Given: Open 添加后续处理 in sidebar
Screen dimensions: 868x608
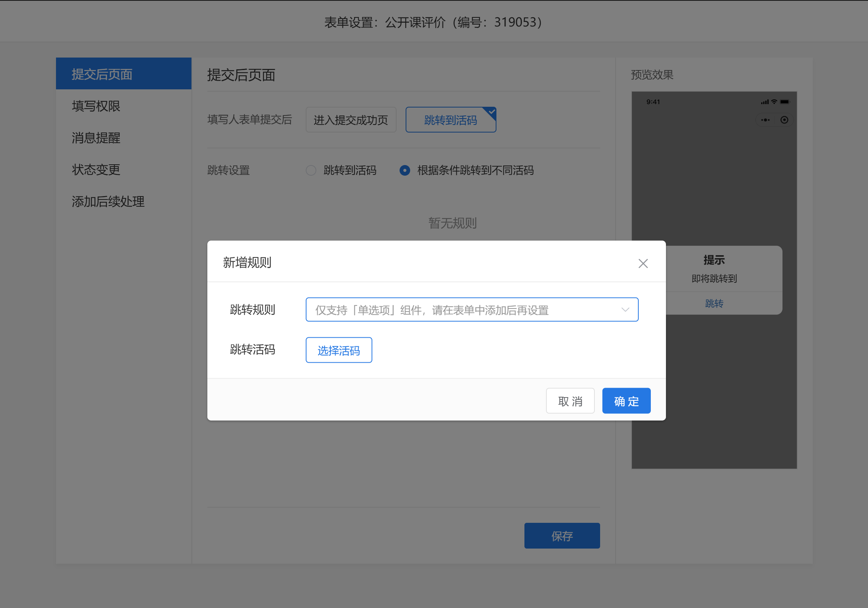Looking at the screenshot, I should pyautogui.click(x=108, y=201).
